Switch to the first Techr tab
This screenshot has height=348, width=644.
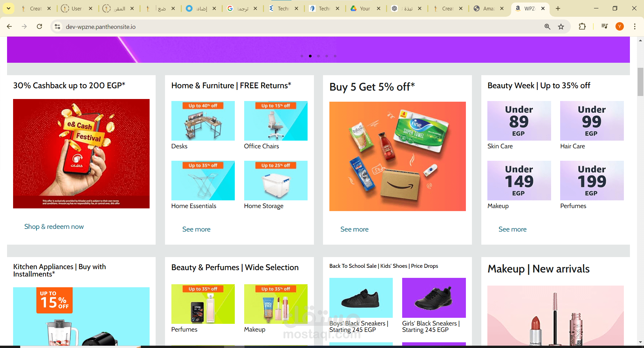(283, 8)
